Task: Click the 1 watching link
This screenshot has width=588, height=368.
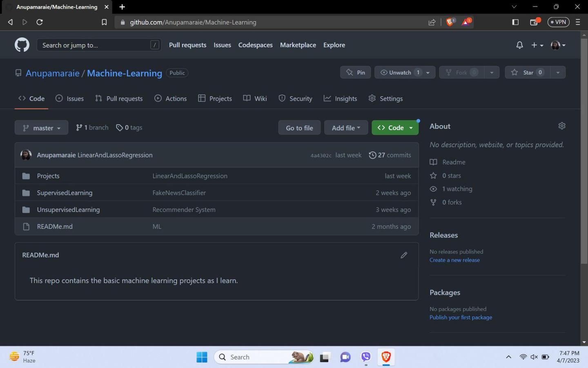Action: 451,188
